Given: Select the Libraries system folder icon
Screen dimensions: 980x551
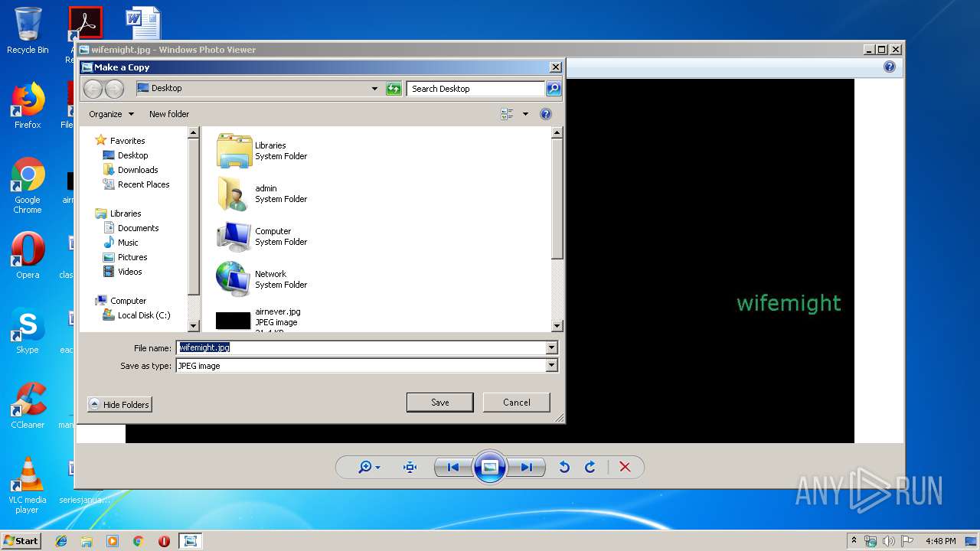Looking at the screenshot, I should pyautogui.click(x=234, y=151).
